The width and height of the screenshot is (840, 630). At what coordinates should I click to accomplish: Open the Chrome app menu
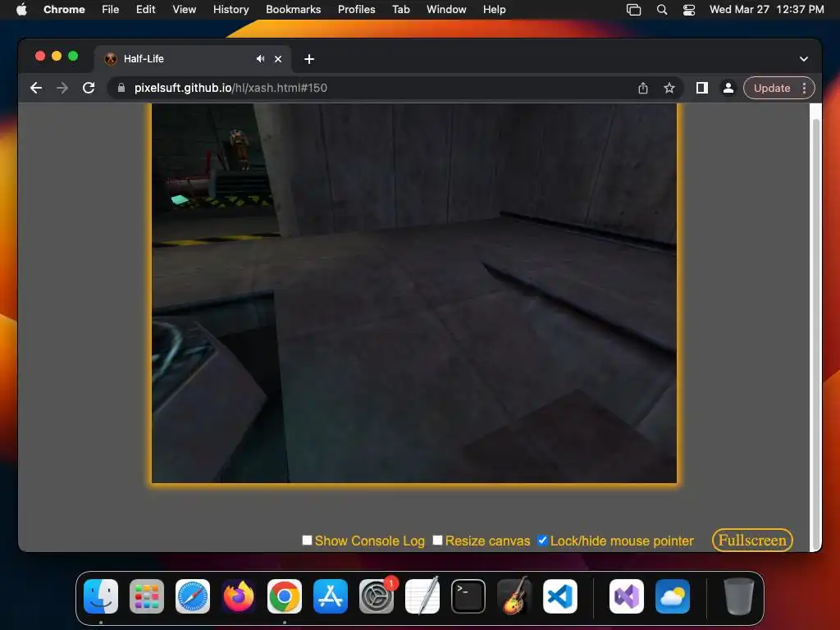click(64, 9)
